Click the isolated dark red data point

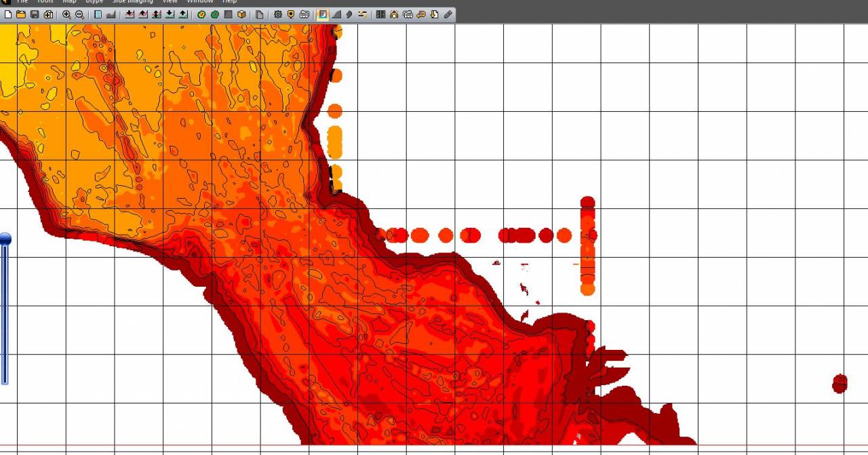pos(840,384)
